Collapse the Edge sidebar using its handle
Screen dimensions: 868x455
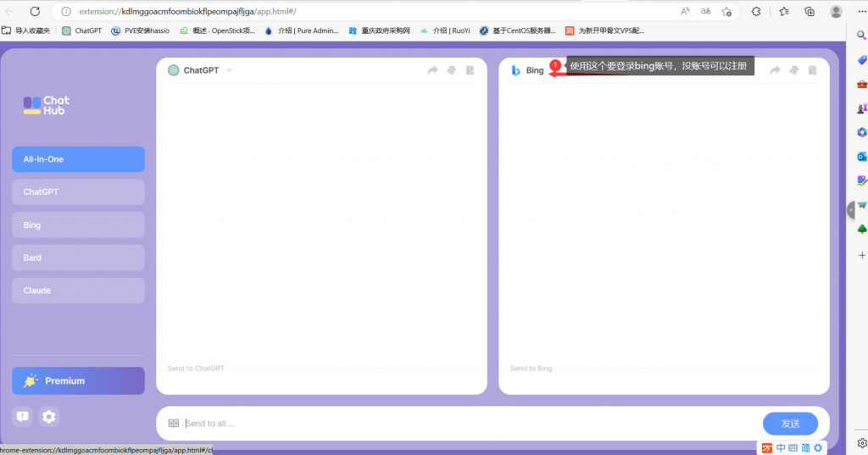tap(851, 210)
